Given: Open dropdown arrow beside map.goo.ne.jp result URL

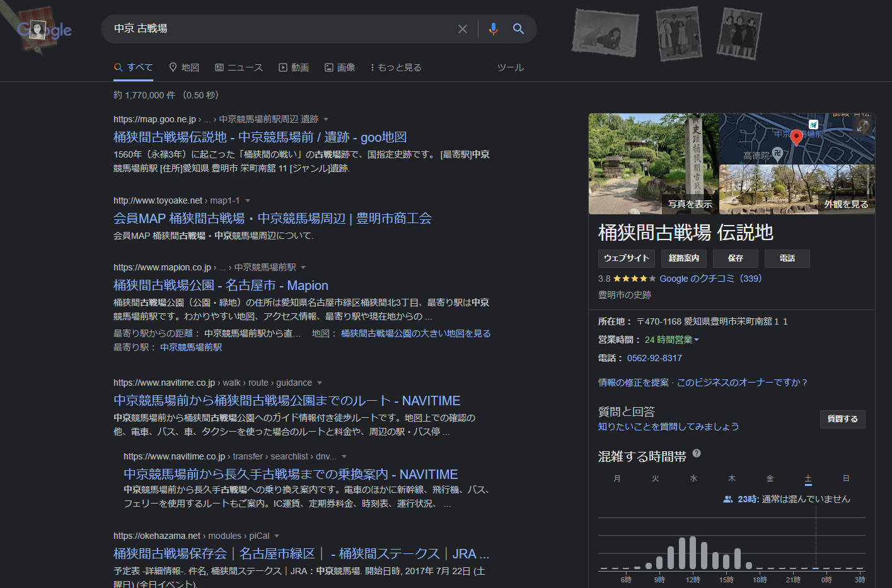Looking at the screenshot, I should [x=326, y=120].
